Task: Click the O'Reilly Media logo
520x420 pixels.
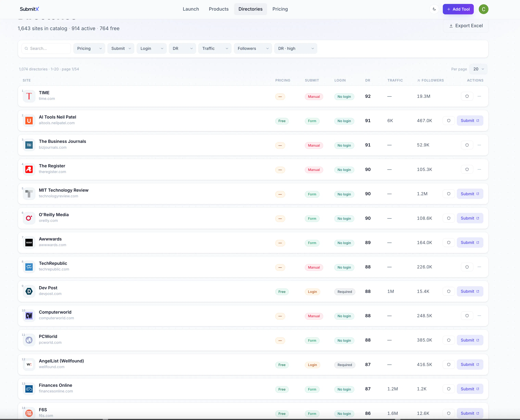Action: tap(29, 218)
